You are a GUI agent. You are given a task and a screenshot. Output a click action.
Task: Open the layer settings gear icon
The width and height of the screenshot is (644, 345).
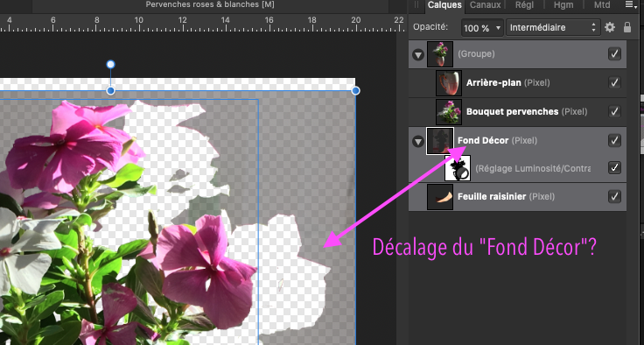click(610, 27)
